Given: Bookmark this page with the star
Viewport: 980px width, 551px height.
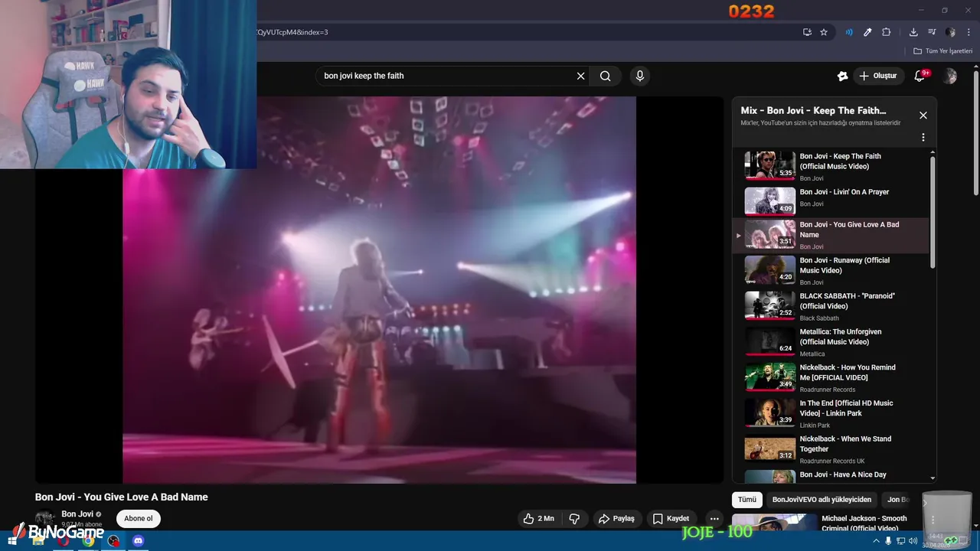Looking at the screenshot, I should [x=824, y=32].
